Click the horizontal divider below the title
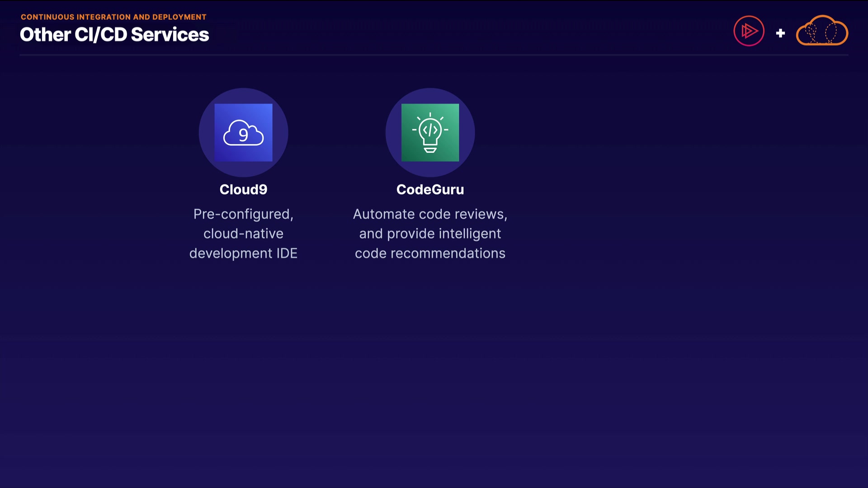The width and height of the screenshot is (868, 488). [434, 55]
